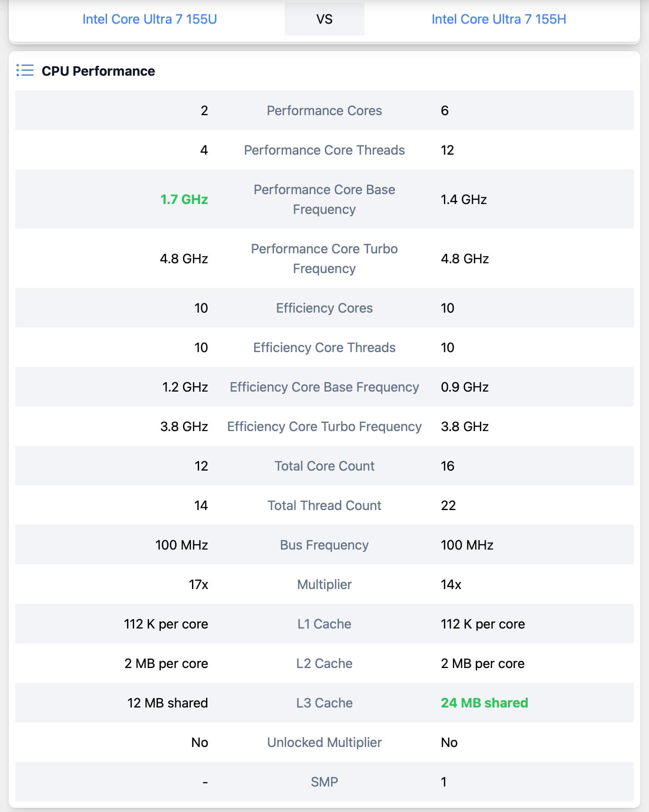This screenshot has height=812, width=649.
Task: Click the Performance Cores row label
Action: click(x=324, y=111)
